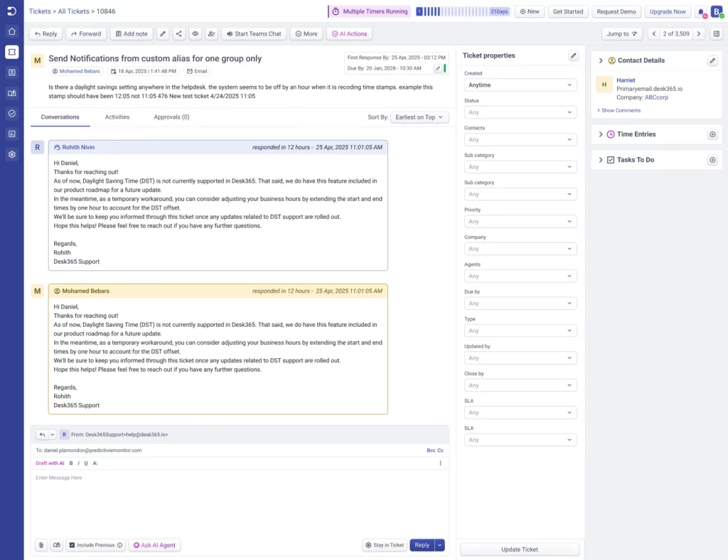The width and height of the screenshot is (728, 560).
Task: Switch to the Activities tab
Action: (117, 117)
